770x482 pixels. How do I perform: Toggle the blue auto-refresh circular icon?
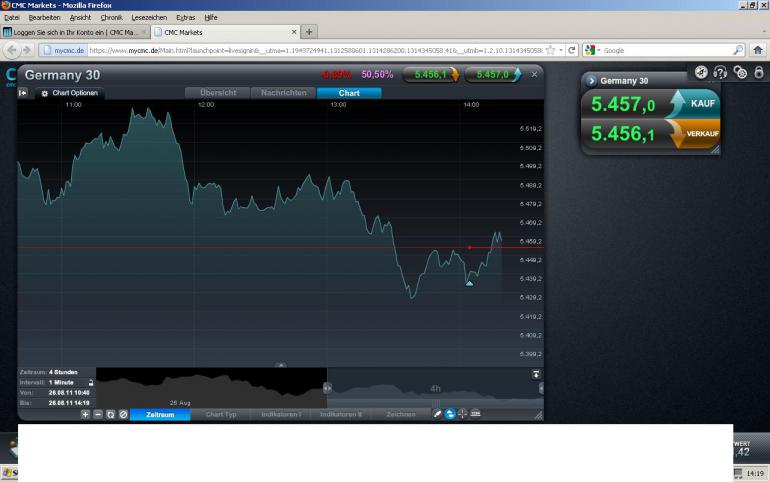(x=450, y=414)
